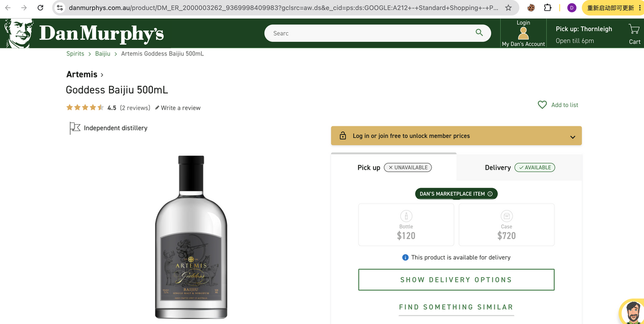Expand the member prices login banner

coord(456,136)
